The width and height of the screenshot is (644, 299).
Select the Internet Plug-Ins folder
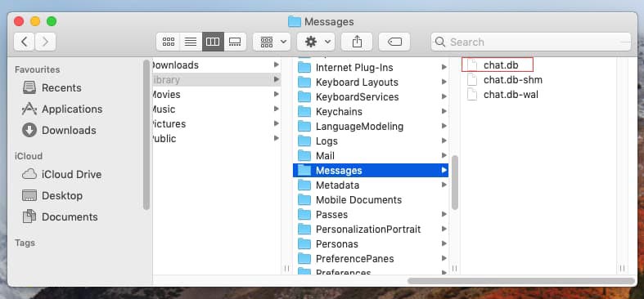[x=371, y=68]
